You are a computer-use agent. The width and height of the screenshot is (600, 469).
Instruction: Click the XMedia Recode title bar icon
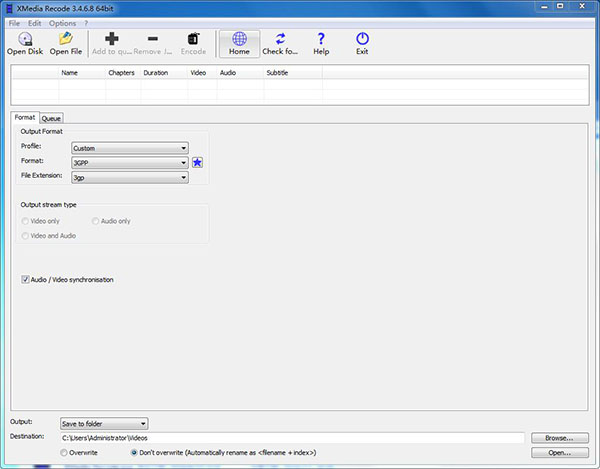pos(7,7)
